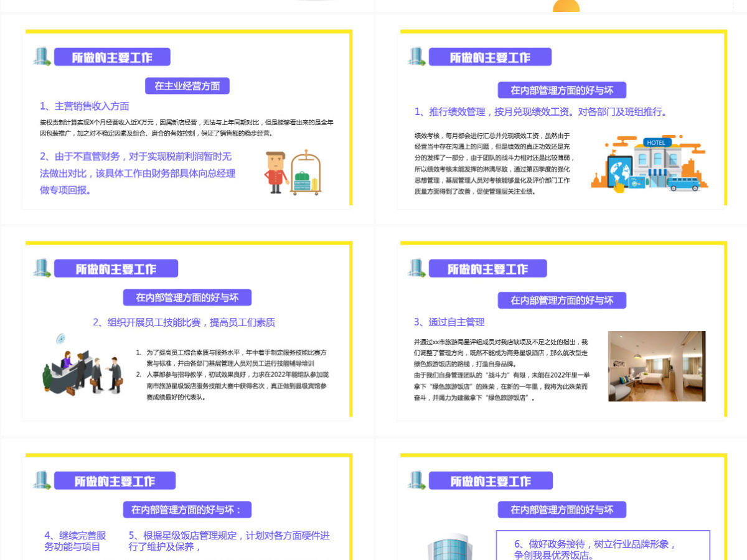The height and width of the screenshot is (560, 747).
Task: Click 在内部管理方面的好与坏 above 通过自主管理
Action: click(x=562, y=300)
